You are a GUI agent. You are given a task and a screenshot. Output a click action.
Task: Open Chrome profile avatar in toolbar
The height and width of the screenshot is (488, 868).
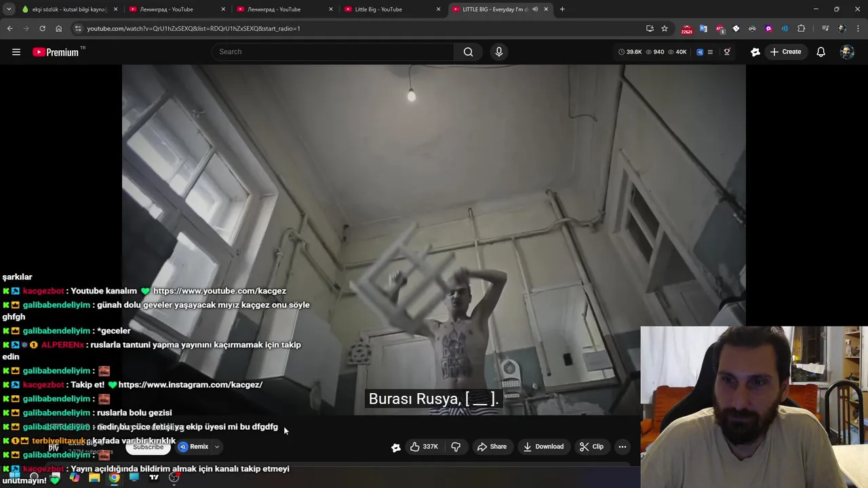(842, 28)
